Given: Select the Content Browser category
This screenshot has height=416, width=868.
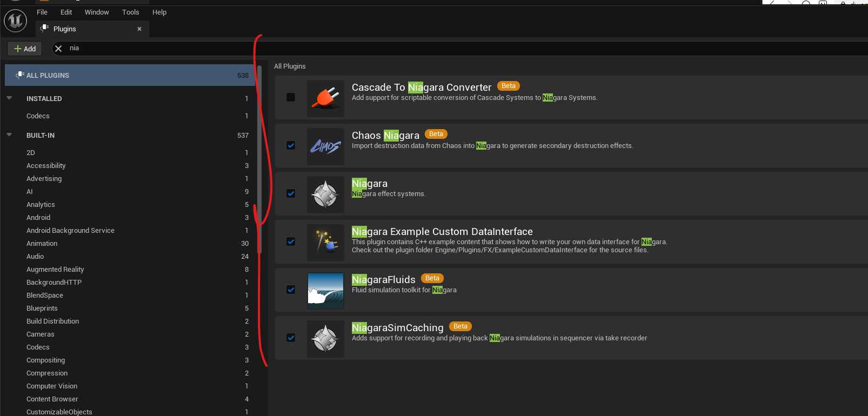Looking at the screenshot, I should tap(130, 399).
